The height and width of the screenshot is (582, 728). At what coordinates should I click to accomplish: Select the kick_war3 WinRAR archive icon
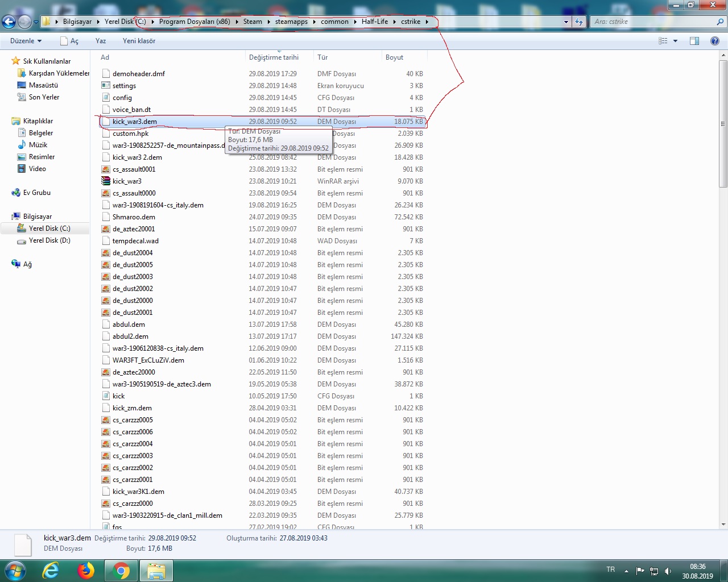tap(106, 181)
